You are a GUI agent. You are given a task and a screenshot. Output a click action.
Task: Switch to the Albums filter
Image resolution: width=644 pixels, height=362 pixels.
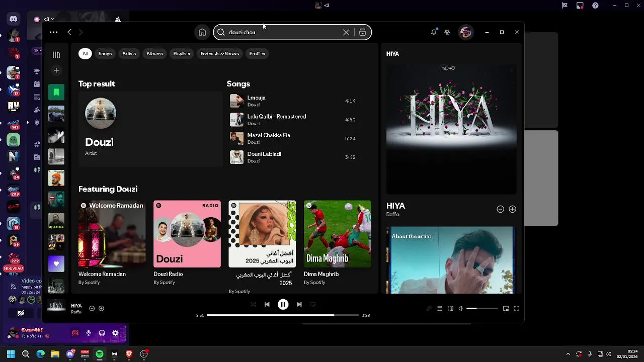pos(154,54)
